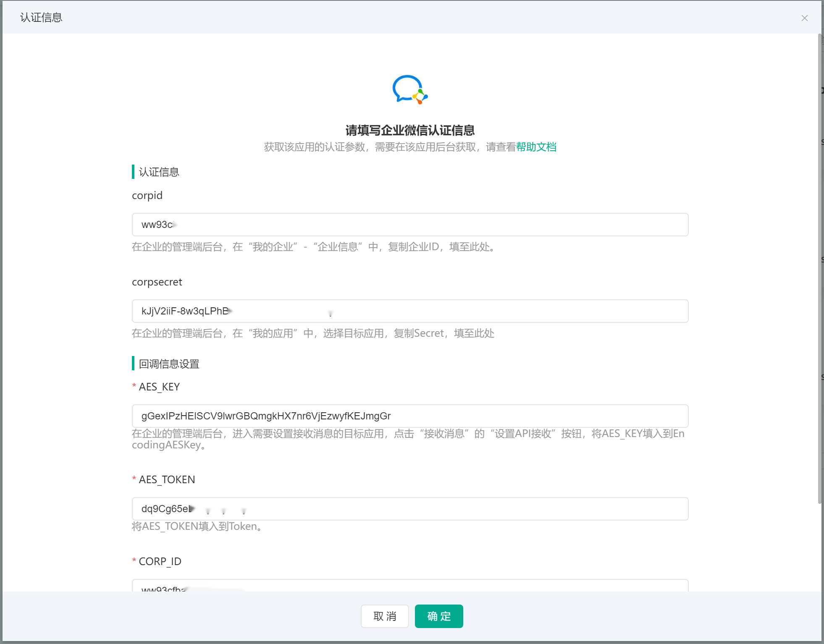
Task: Click hint text 将AES_TOKEN填入到Token
Action: tap(197, 526)
